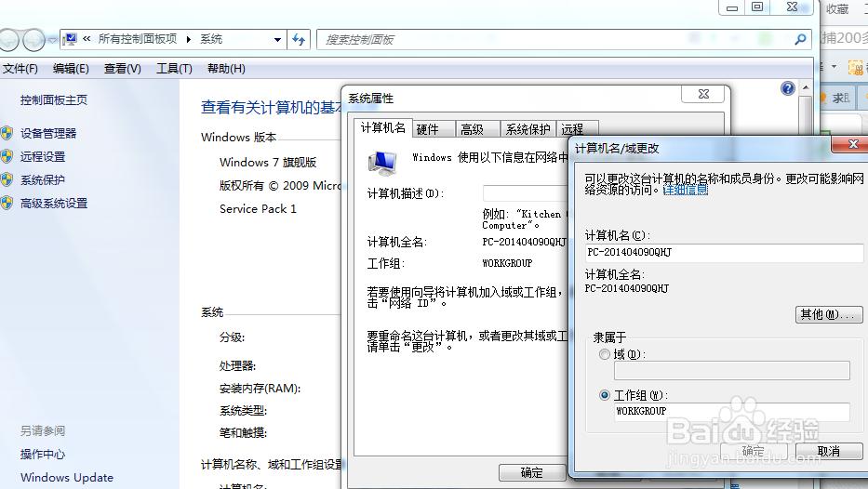
Task: Click the shield icon beside 高级系统设置
Action: point(7,203)
